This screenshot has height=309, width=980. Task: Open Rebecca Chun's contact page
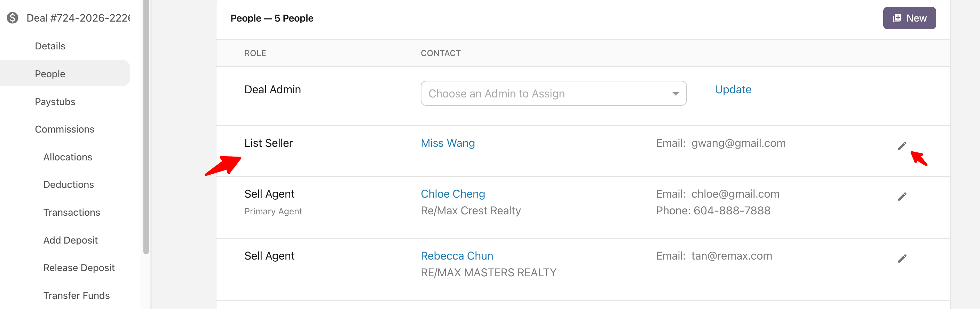(x=457, y=256)
